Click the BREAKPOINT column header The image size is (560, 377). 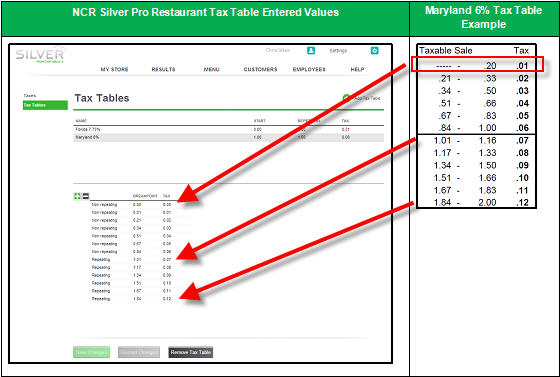click(x=145, y=196)
